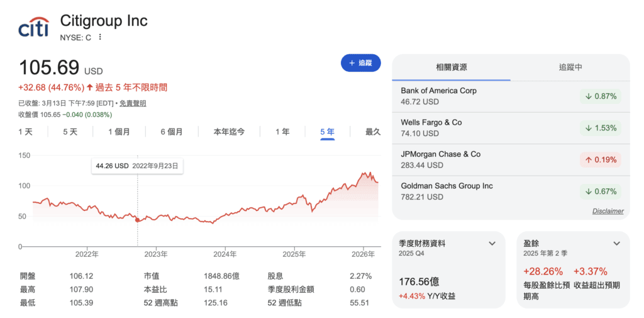Image resolution: width=644 pixels, height=318 pixels.
Task: Open JPMorgan Chase & Co stock
Action: pos(511,159)
